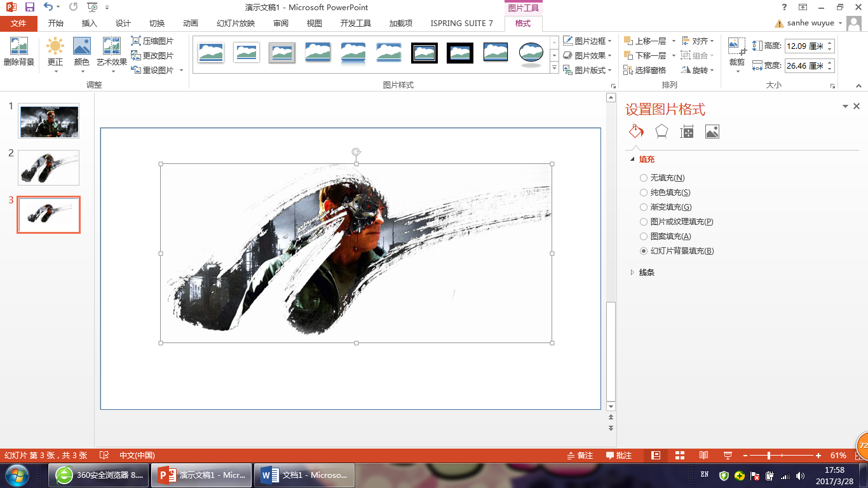Open the format pane options dropdown arrow
Screen dimensions: 868x488
click(845, 106)
